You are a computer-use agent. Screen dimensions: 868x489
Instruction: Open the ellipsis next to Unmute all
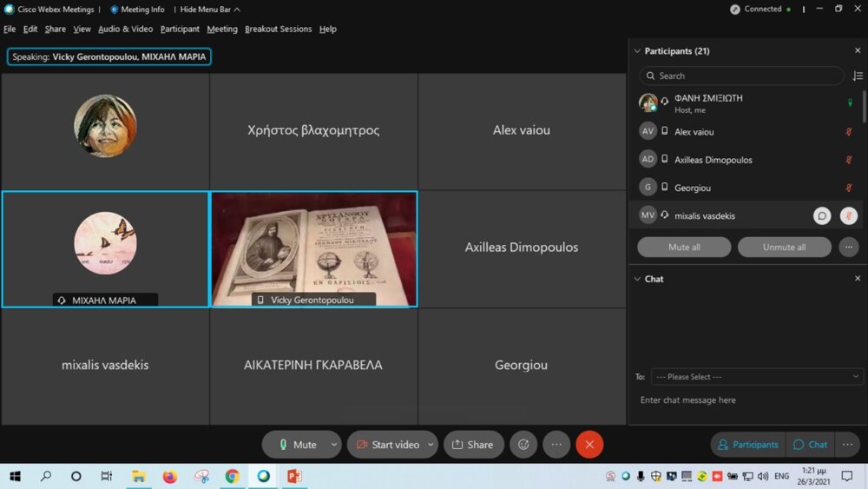pos(849,247)
